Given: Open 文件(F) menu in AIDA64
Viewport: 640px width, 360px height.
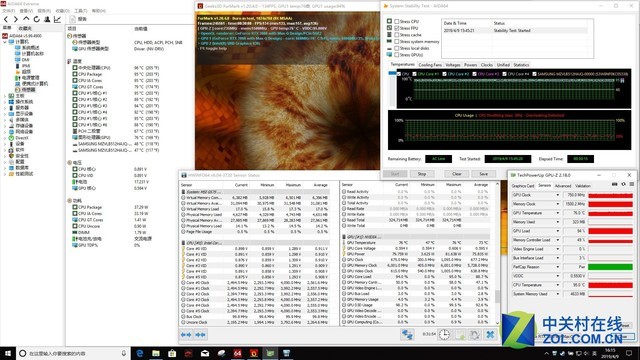Looking at the screenshot, I should point(9,11).
